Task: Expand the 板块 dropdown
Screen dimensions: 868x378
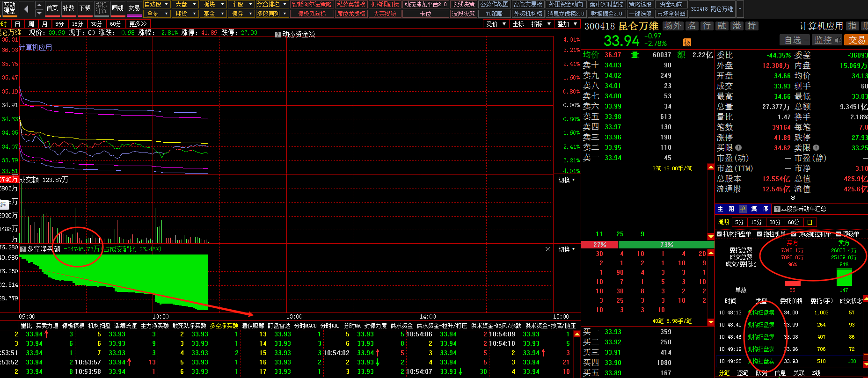Action: tap(213, 4)
